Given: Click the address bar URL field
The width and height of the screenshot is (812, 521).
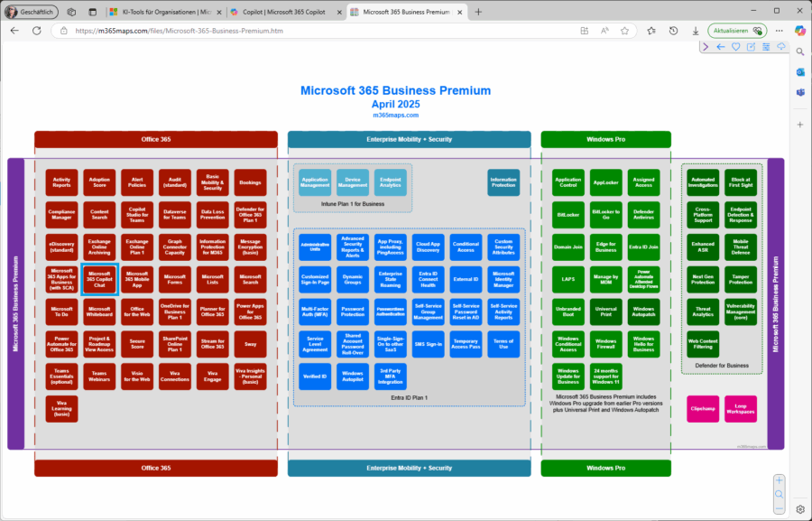Looking at the screenshot, I should (321, 31).
